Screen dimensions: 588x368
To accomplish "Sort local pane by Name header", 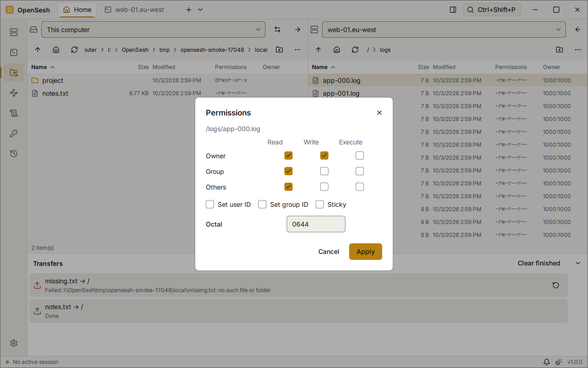I will click(x=43, y=67).
